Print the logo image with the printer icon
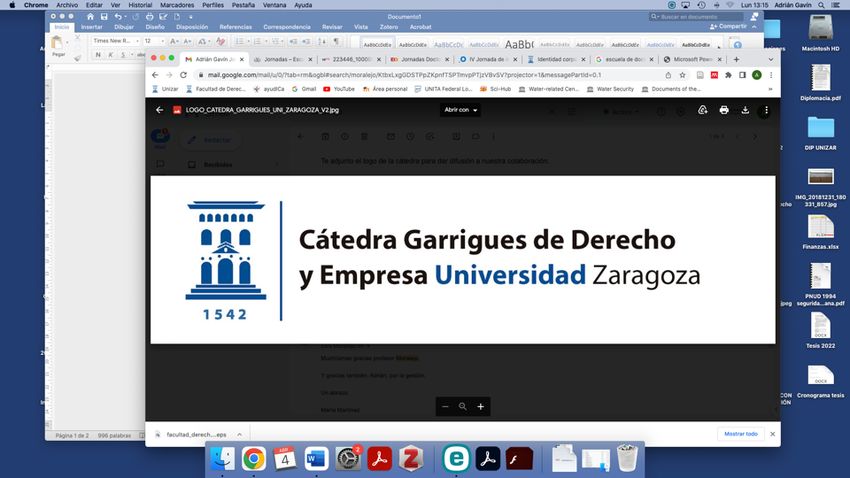The width and height of the screenshot is (850, 478). pyautogui.click(x=724, y=110)
